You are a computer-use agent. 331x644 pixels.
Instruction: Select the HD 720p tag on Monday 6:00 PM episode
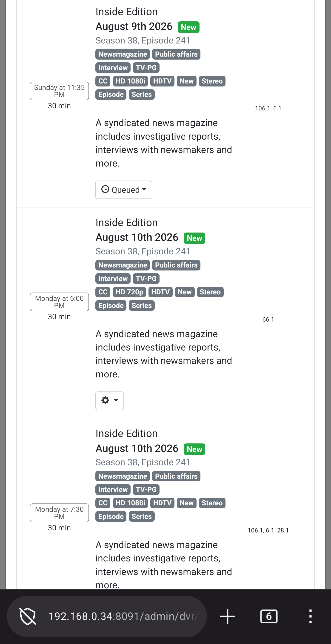(x=129, y=292)
